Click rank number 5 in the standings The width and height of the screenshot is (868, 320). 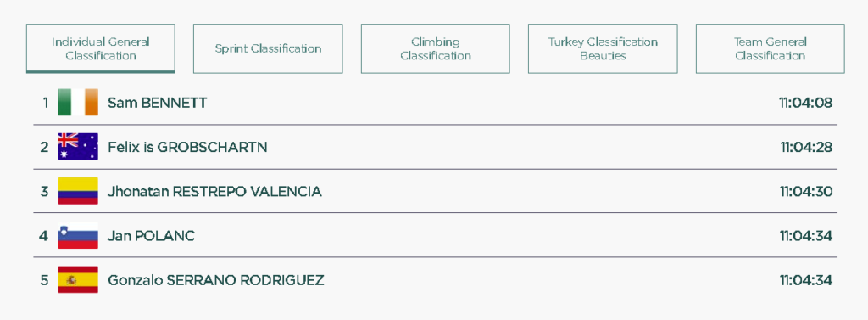[x=44, y=280]
